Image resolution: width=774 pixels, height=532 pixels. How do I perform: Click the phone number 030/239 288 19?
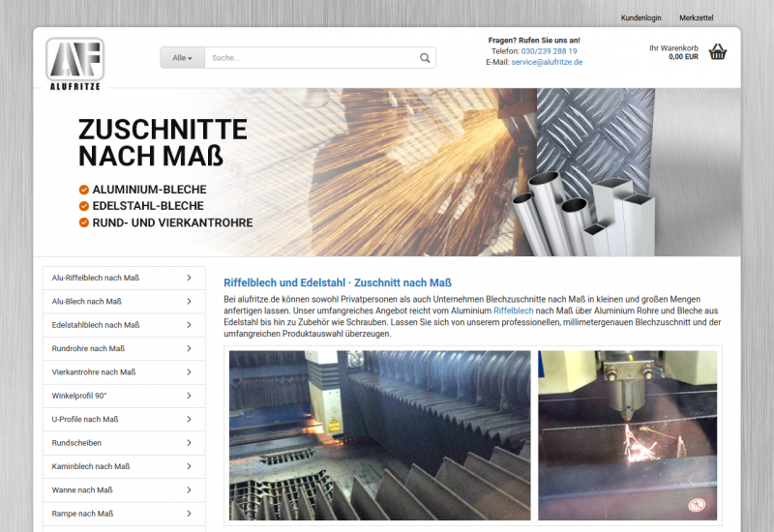click(549, 51)
